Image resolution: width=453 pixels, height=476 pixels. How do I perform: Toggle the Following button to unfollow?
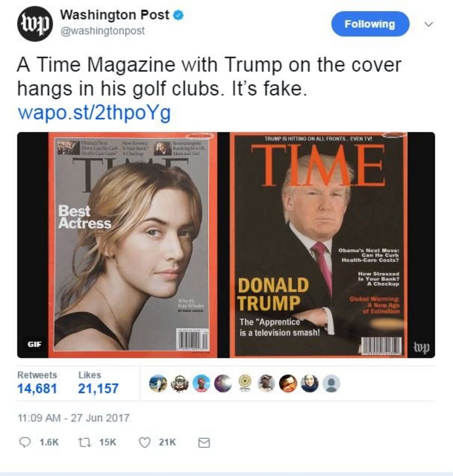370,24
